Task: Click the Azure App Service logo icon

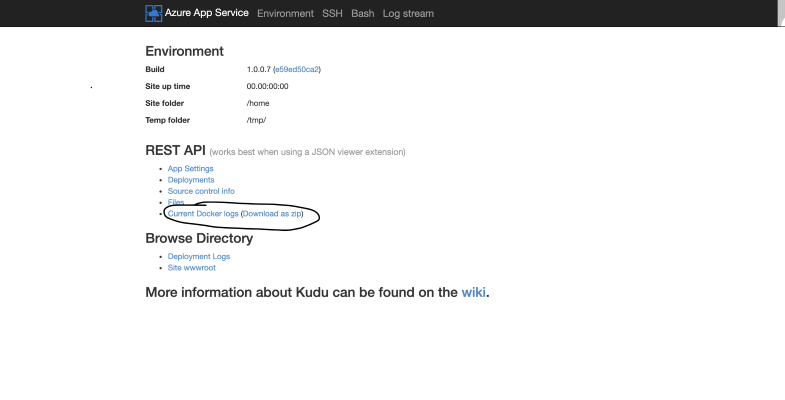Action: point(154,13)
